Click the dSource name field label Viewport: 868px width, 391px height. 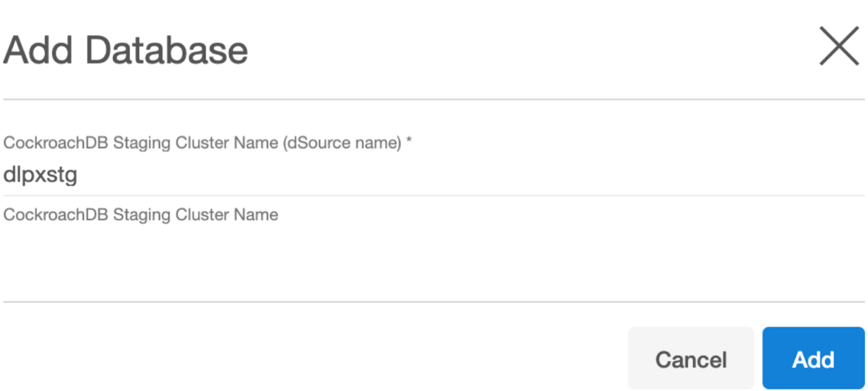202,143
